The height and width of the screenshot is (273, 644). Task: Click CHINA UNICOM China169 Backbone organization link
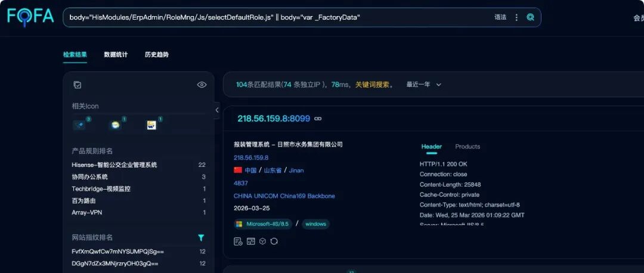coord(284,196)
